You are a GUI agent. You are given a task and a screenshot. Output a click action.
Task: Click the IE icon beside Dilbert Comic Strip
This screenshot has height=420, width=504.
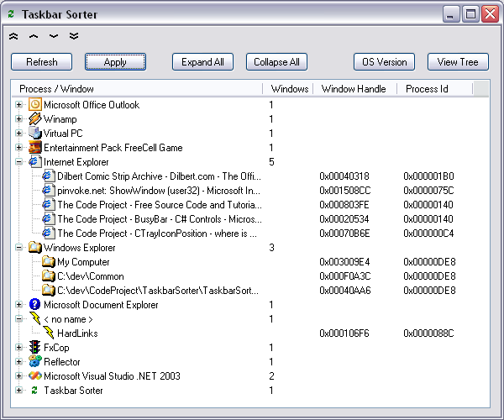49,176
